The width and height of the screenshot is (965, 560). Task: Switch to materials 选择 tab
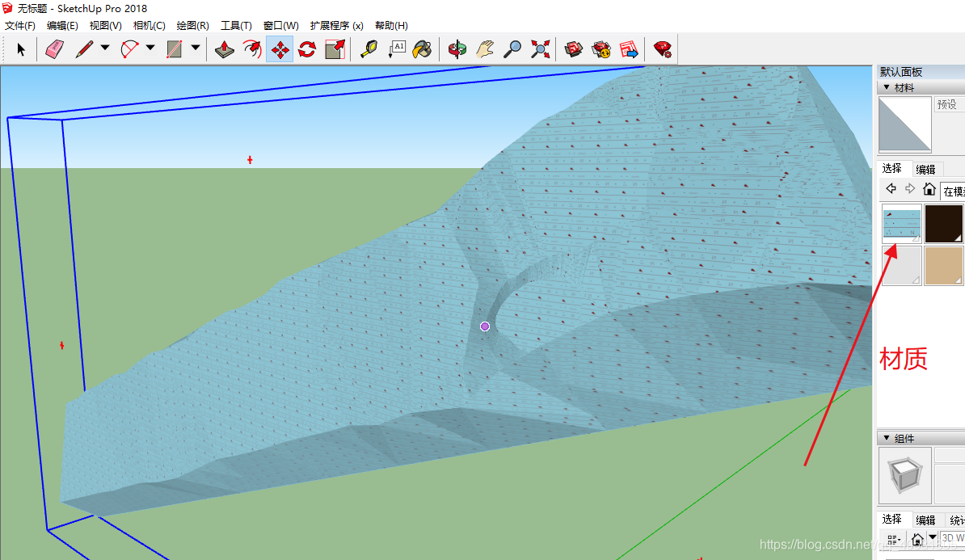point(891,168)
